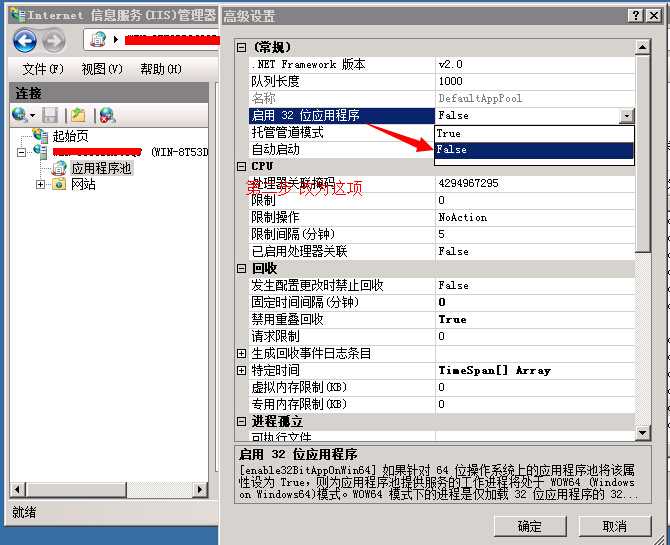Click the delete connection icon in the 连接 toolbar
This screenshot has height=545, width=670.
(107, 115)
